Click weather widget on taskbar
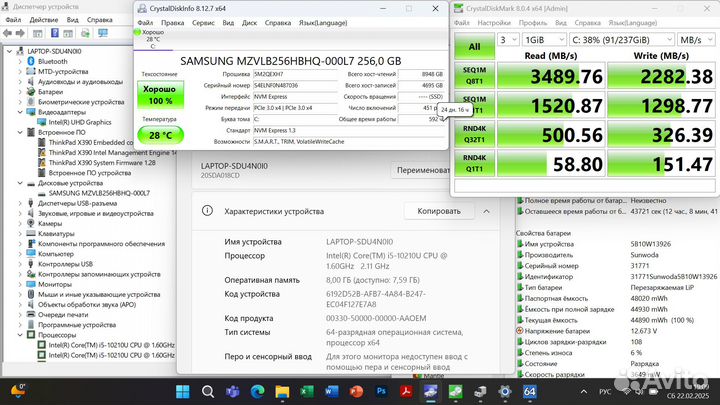 pyautogui.click(x=17, y=390)
